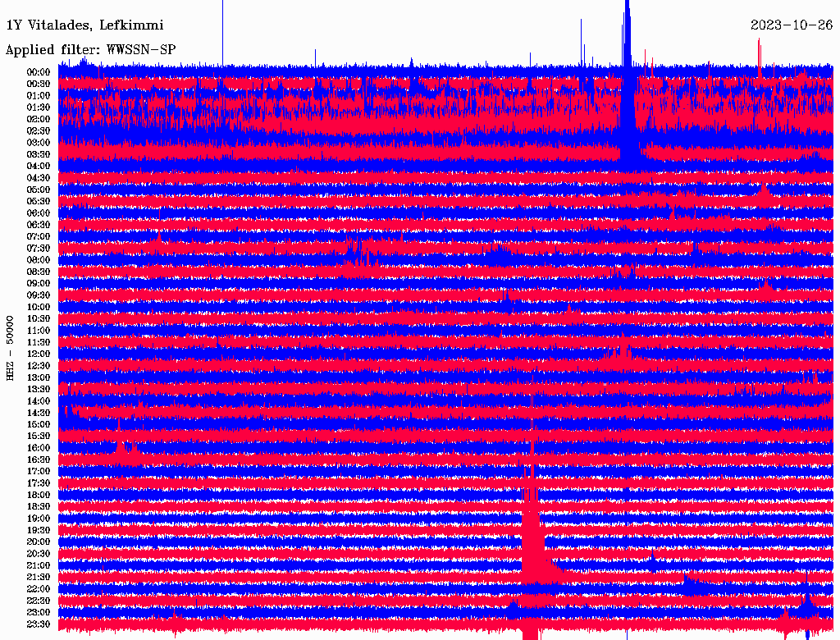Image resolution: width=840 pixels, height=640 pixels.
Task: Select the 21:00 time label
Action: point(39,565)
